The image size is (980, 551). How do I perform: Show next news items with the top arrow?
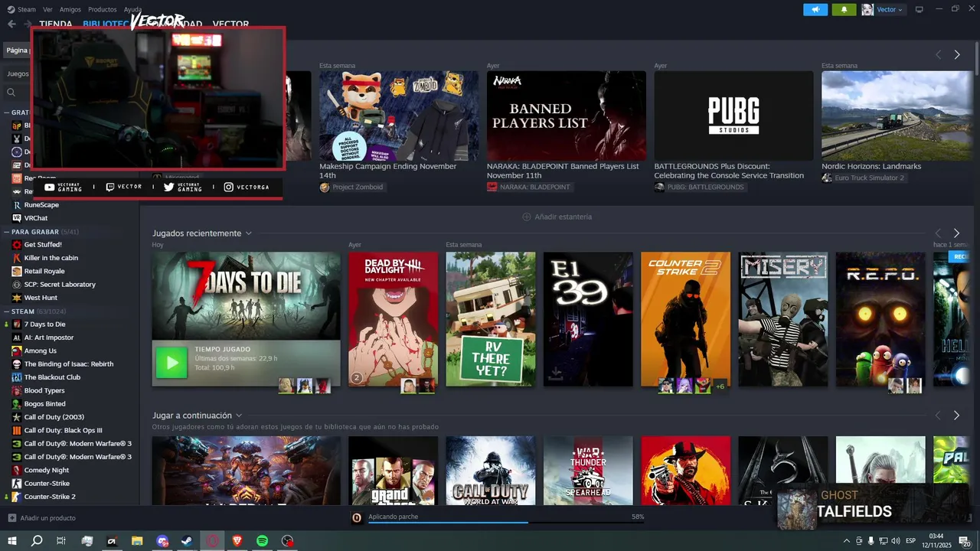956,54
